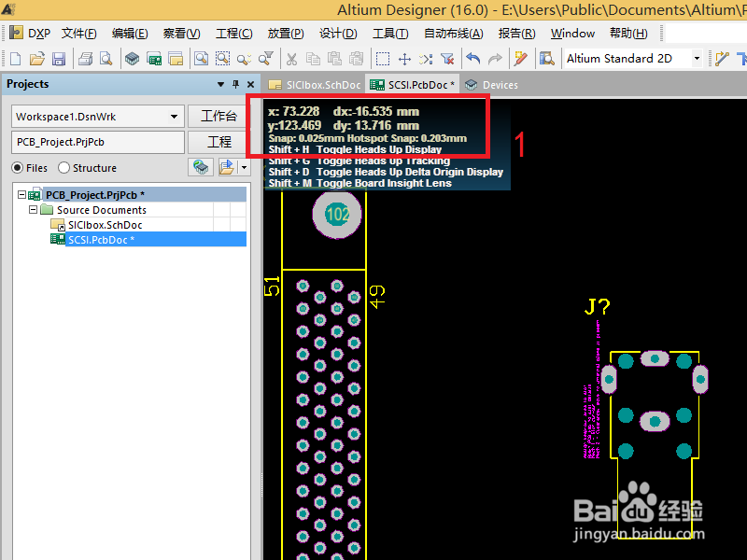The height and width of the screenshot is (560, 747).
Task: Select the Files radio button
Action: click(17, 167)
